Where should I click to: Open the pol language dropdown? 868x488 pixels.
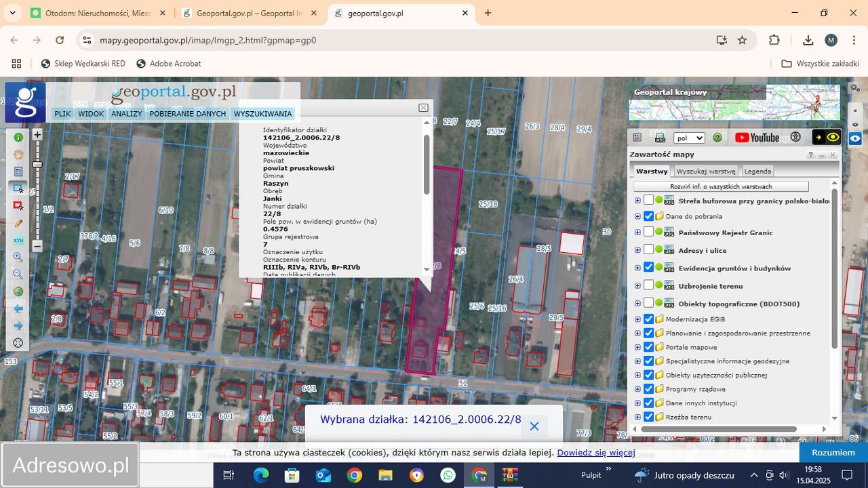689,138
